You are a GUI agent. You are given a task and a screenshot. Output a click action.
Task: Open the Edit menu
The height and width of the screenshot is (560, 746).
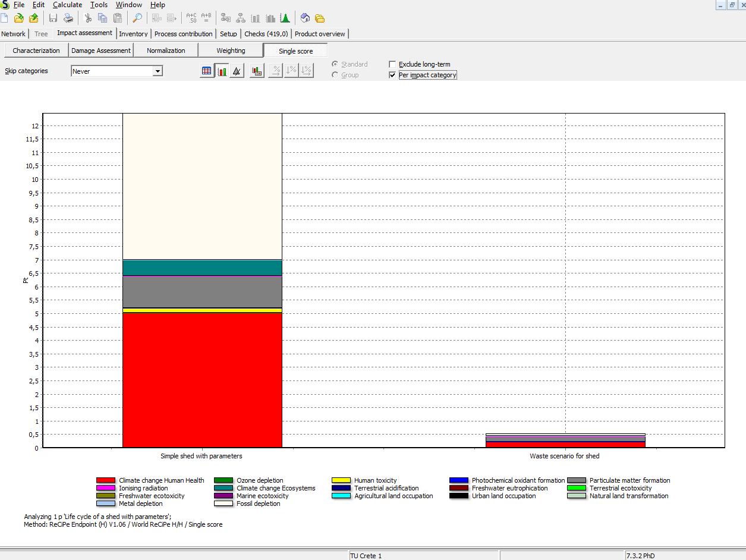tap(39, 5)
